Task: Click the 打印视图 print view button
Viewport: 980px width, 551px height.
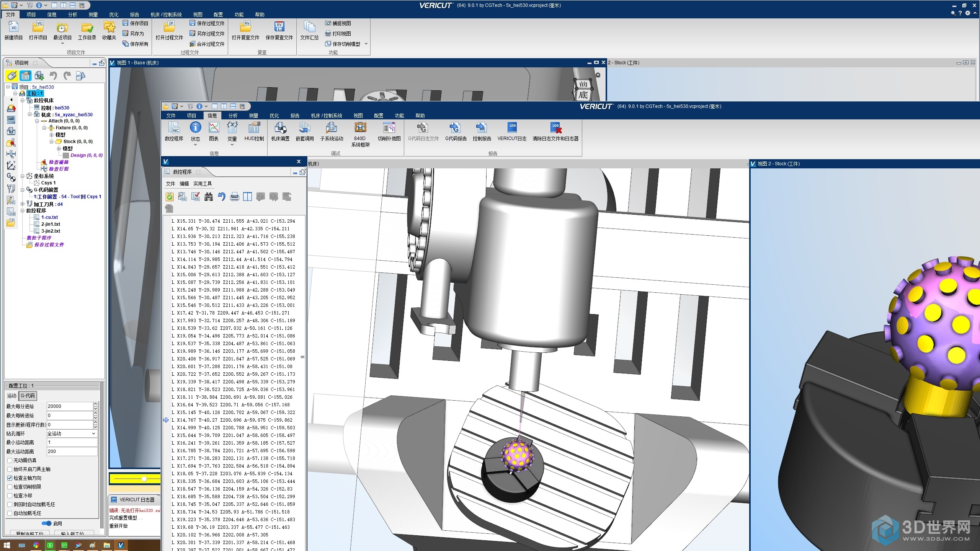Action: pos(338,34)
